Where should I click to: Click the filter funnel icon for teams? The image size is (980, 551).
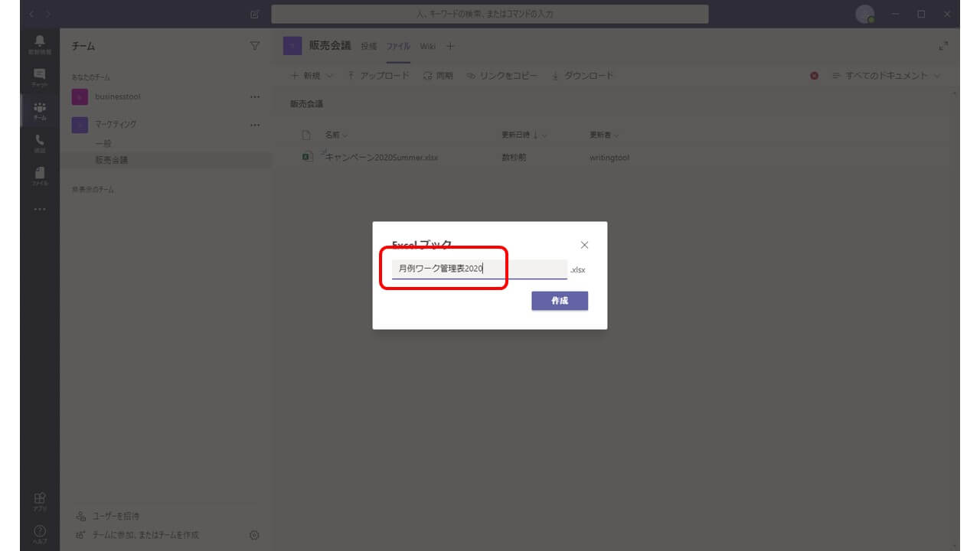[255, 47]
